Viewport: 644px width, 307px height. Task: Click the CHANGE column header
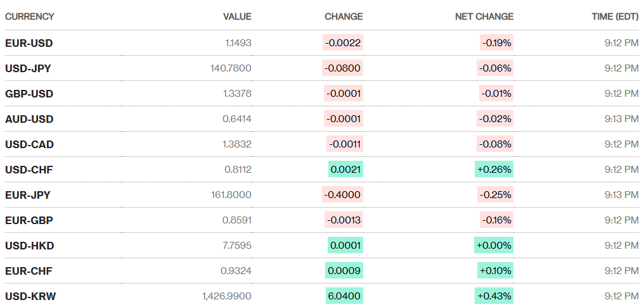344,16
